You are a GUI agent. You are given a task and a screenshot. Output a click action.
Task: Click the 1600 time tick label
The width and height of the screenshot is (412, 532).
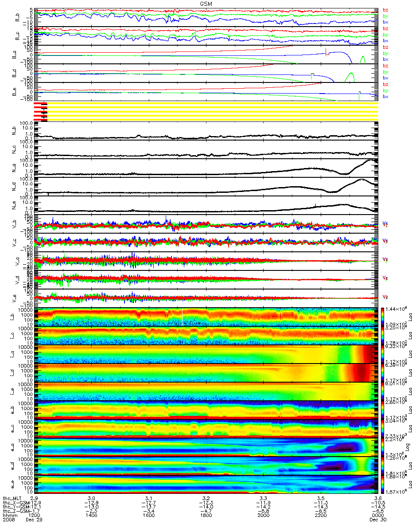[148, 516]
